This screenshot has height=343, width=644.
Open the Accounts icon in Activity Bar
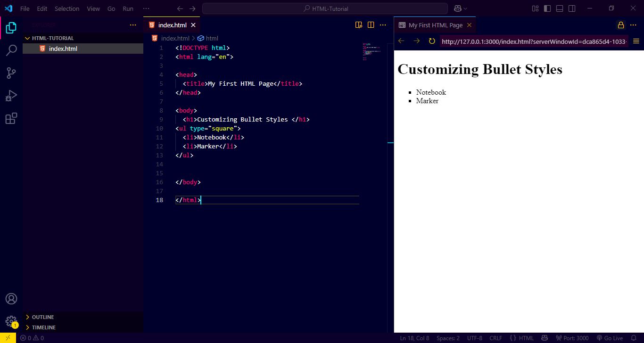(x=11, y=298)
